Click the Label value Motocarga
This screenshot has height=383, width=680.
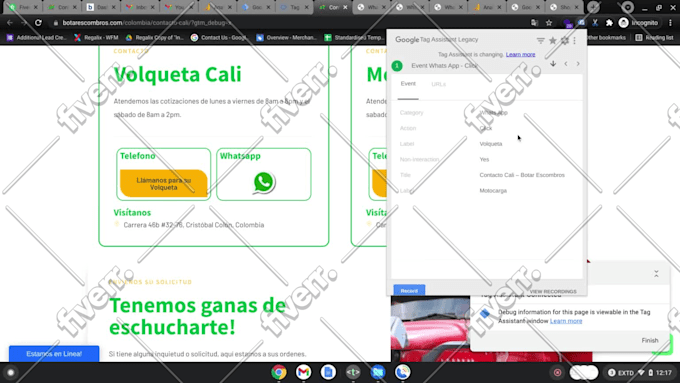[x=493, y=190]
